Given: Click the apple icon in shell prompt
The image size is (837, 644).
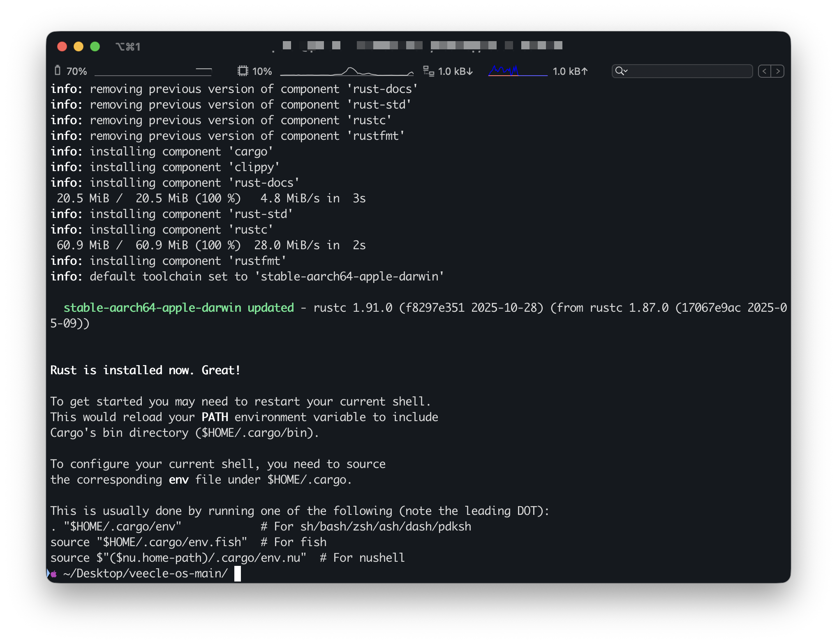Looking at the screenshot, I should pyautogui.click(x=53, y=574).
